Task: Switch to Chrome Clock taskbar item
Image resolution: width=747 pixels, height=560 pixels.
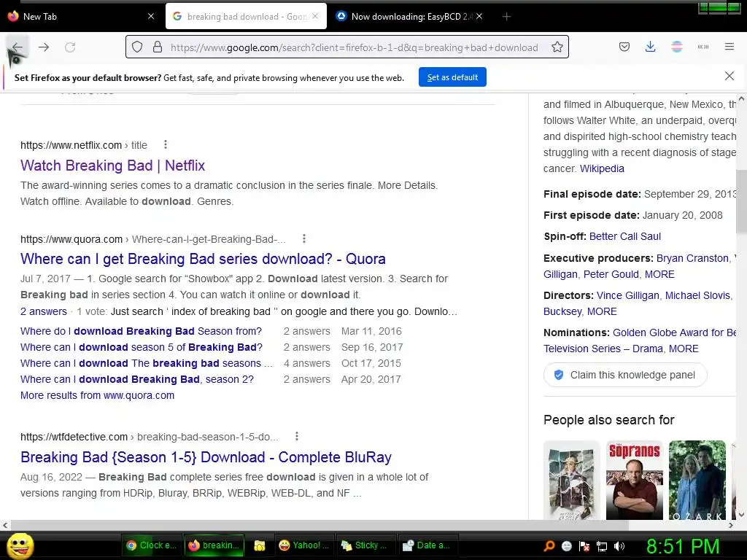Action: tap(151, 545)
